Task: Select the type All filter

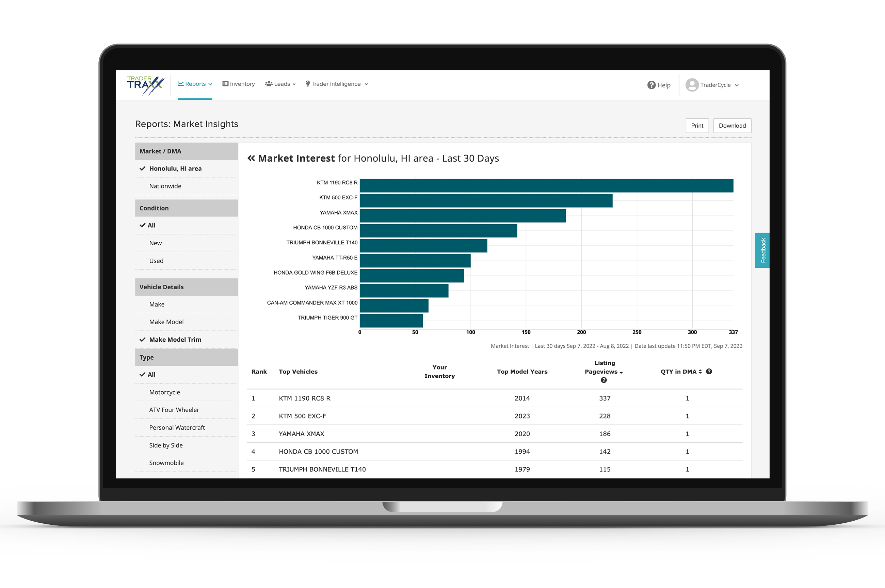Action: (187, 375)
